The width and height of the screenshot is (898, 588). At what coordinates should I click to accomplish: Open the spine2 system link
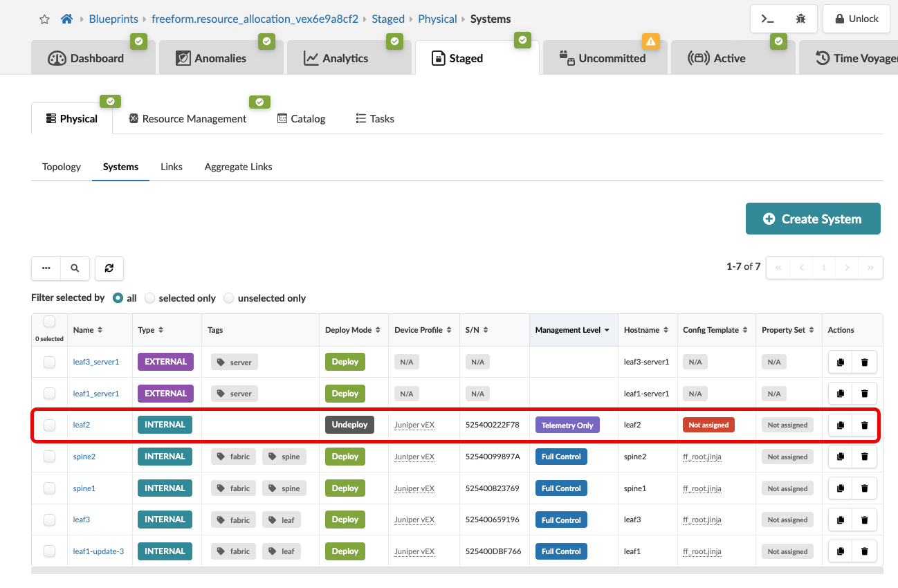tap(84, 457)
